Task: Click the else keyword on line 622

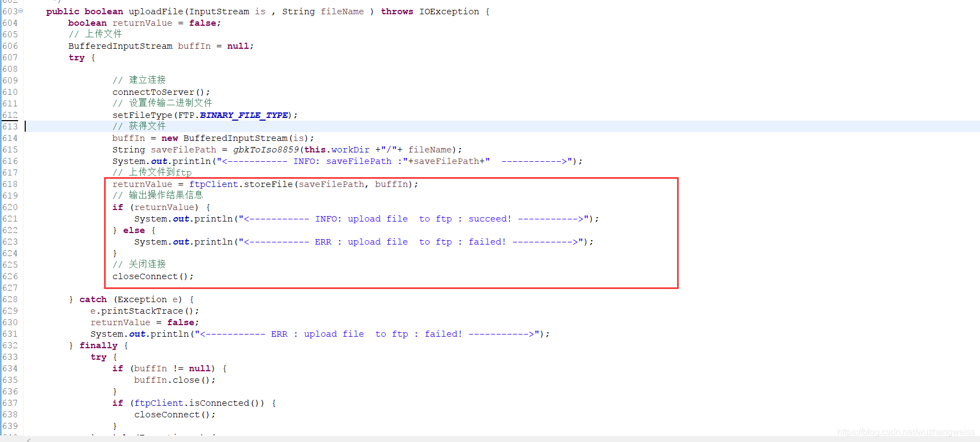Action: point(134,230)
